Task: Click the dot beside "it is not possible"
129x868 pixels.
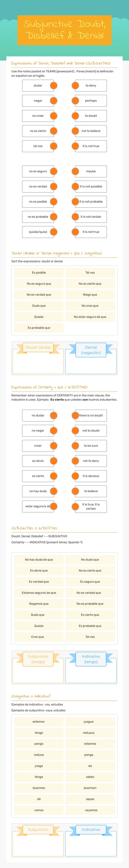Action: [x=75, y=186]
